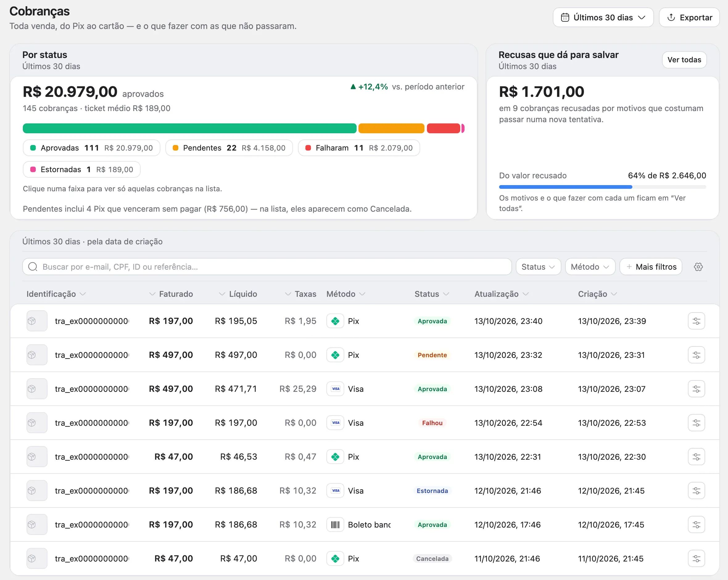Filter list by Pendentes chip
Viewport: 728px width, 580px height.
click(x=229, y=148)
